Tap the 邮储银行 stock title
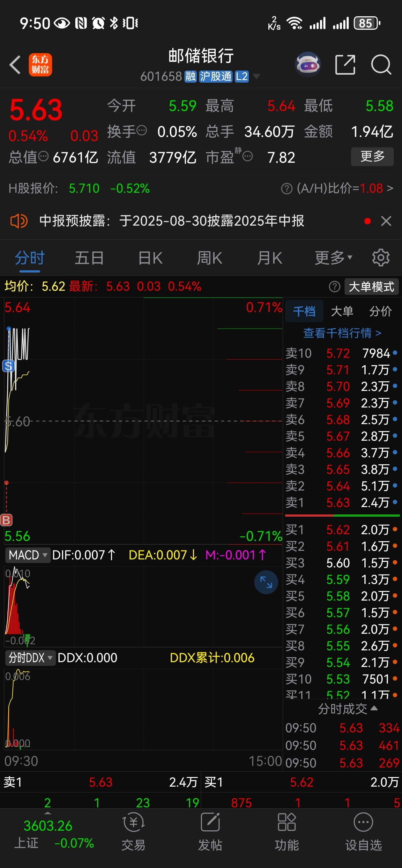This screenshot has height=868, width=402. coord(201,56)
